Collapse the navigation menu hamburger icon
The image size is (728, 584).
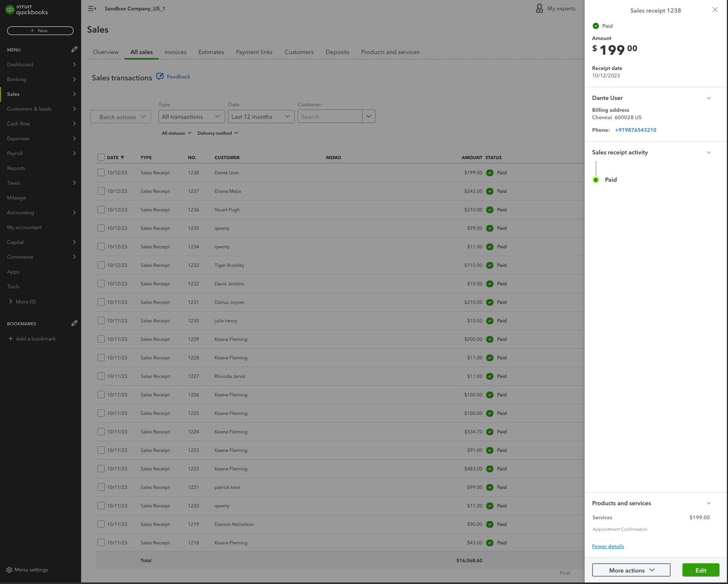pos(92,9)
